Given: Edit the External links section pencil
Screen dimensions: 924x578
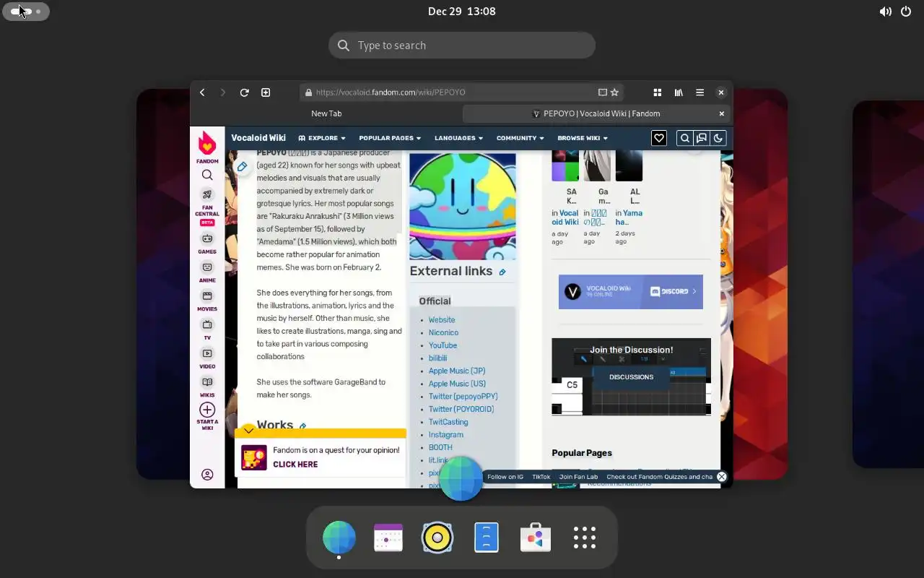Looking at the screenshot, I should [x=502, y=272].
